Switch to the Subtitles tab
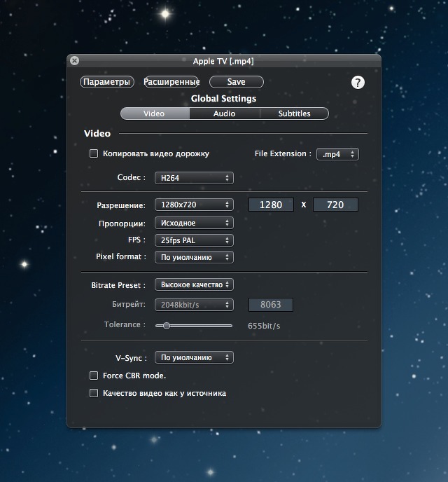This screenshot has height=482, width=448. click(294, 113)
